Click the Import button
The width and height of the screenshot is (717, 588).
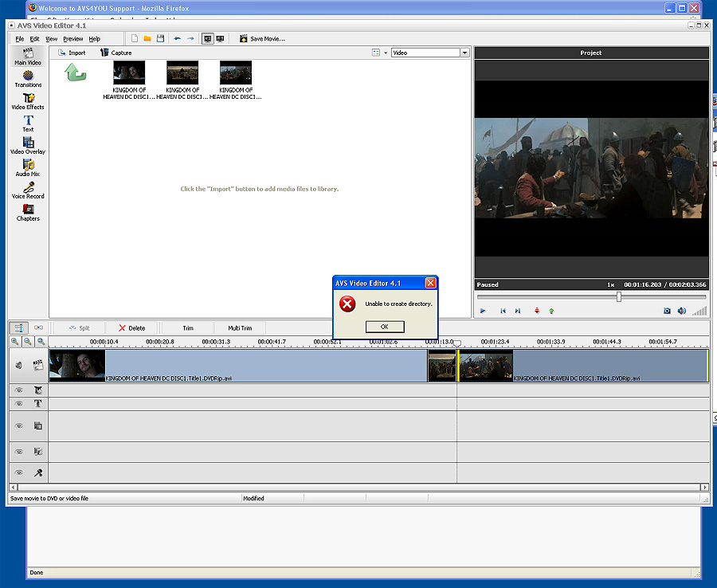(x=72, y=53)
